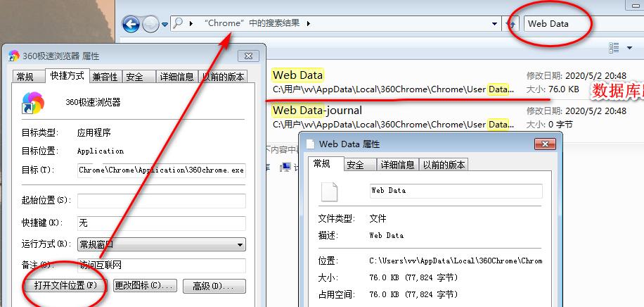Click the Explorer forward navigation arrow

150,25
